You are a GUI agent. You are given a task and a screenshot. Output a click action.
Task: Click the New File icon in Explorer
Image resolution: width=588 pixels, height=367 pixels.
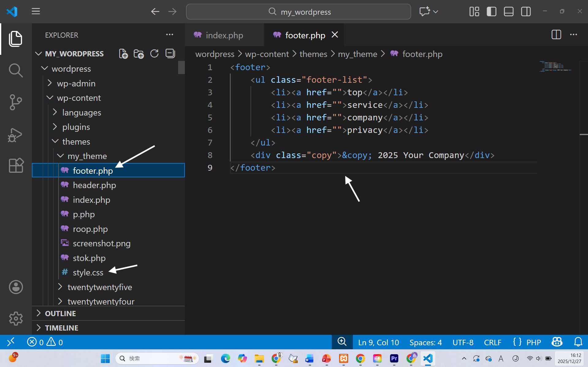click(x=123, y=54)
